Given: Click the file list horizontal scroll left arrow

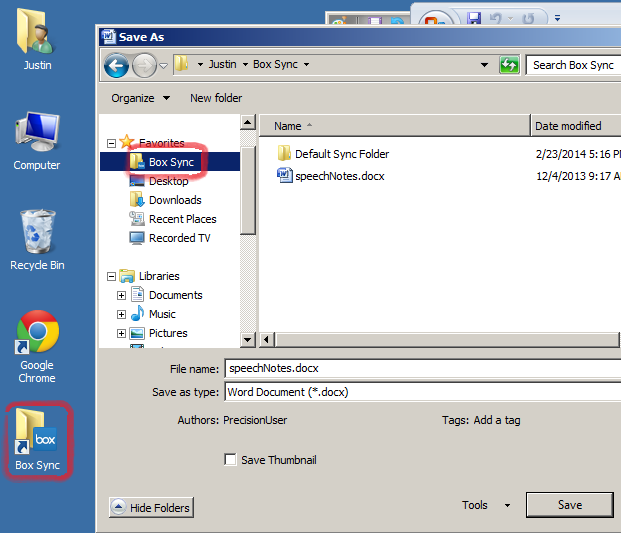Looking at the screenshot, I should (266, 340).
